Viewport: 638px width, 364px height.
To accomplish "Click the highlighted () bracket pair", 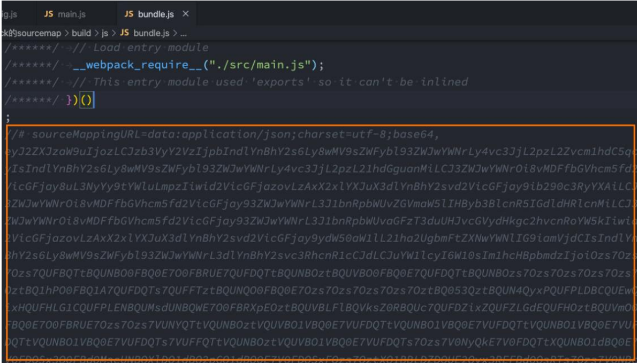I will pyautogui.click(x=86, y=100).
